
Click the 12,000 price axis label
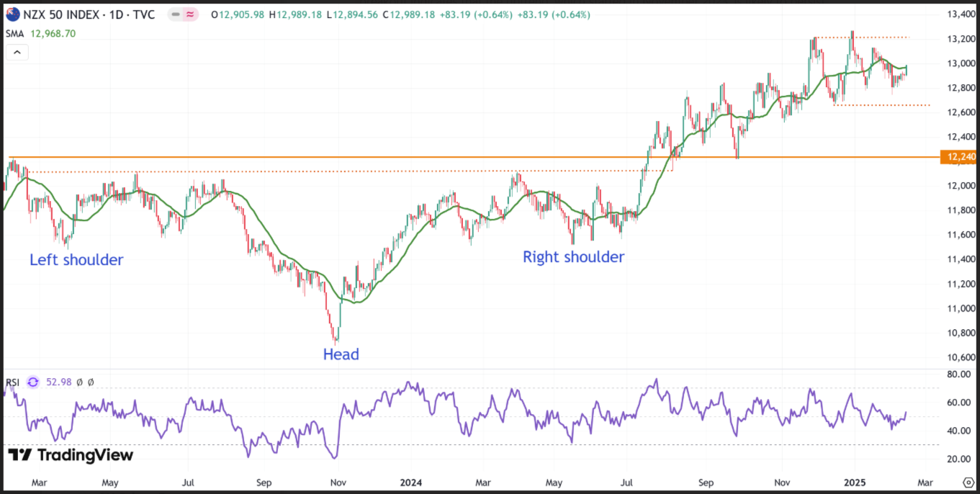tap(960, 186)
